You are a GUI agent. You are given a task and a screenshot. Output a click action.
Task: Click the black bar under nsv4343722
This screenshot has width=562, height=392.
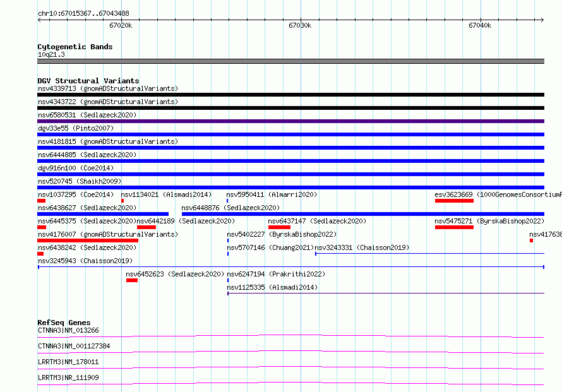[290, 108]
